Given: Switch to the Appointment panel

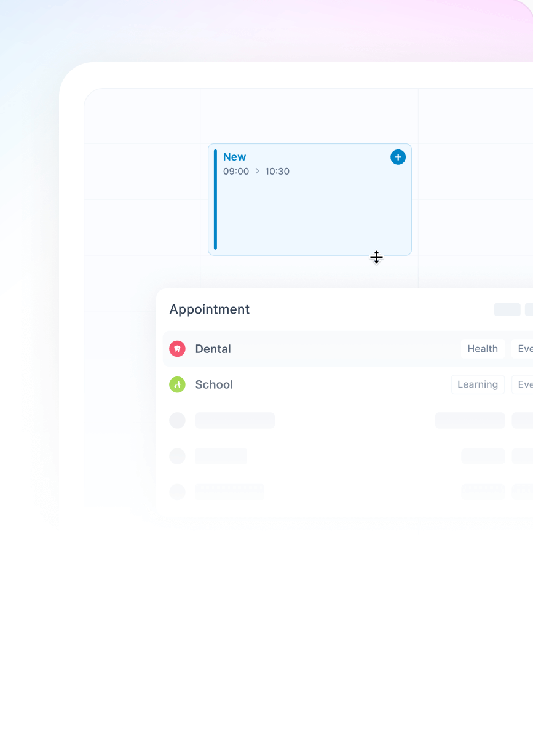Looking at the screenshot, I should (x=209, y=309).
